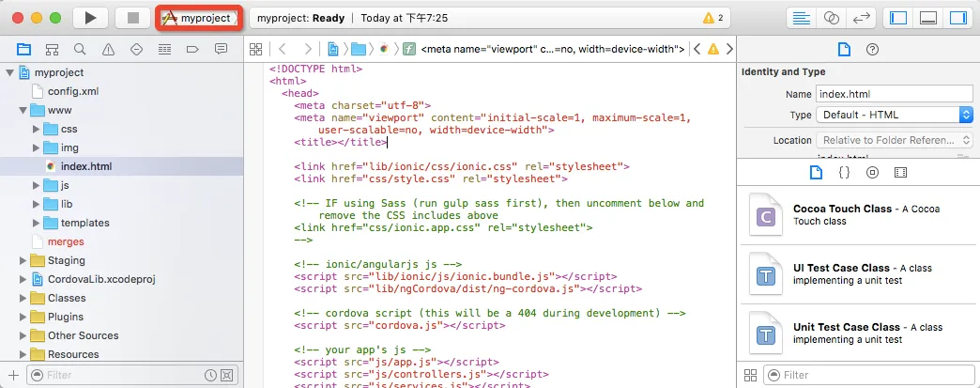The width and height of the screenshot is (980, 388).
Task: Collapse the myproject root item
Action: click(9, 72)
